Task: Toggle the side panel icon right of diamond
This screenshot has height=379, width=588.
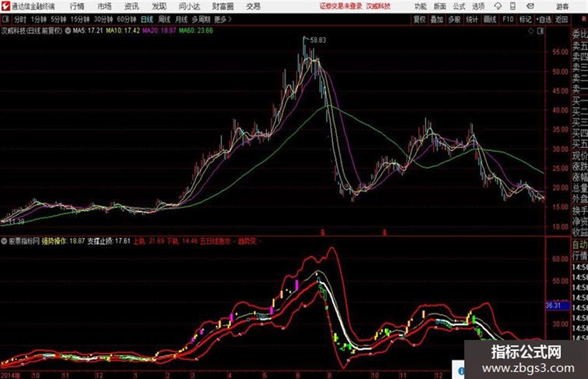Action: pyautogui.click(x=540, y=31)
